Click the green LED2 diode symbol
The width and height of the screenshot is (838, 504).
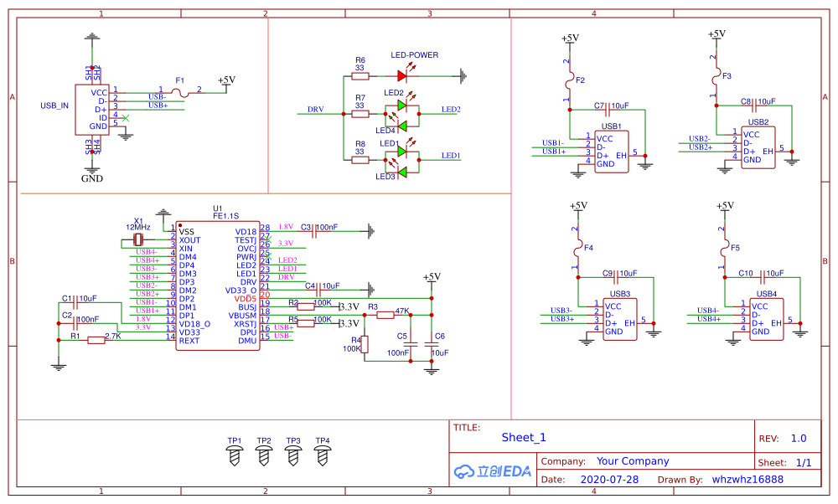pyautogui.click(x=402, y=105)
